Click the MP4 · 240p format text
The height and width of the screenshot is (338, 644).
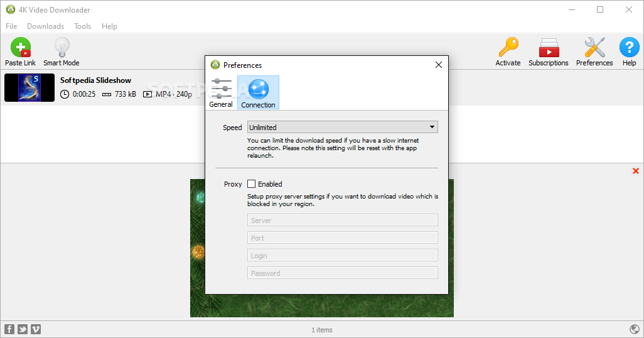tap(174, 94)
